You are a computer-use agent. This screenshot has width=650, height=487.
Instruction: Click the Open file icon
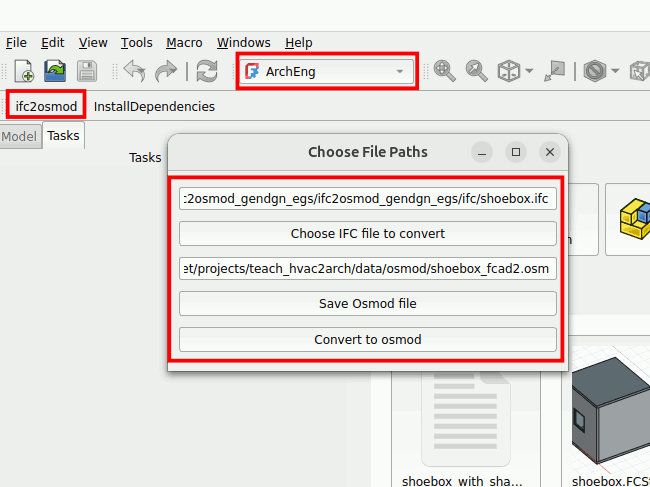(54, 72)
